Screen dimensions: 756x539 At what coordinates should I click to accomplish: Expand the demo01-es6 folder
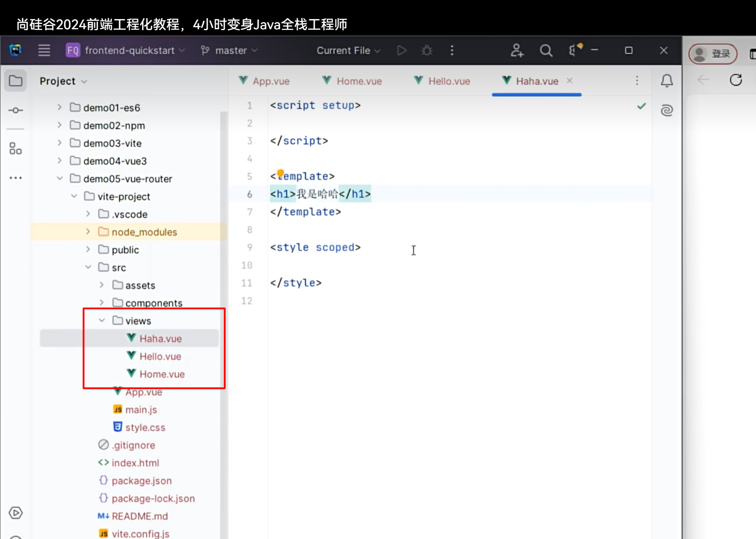(59, 107)
